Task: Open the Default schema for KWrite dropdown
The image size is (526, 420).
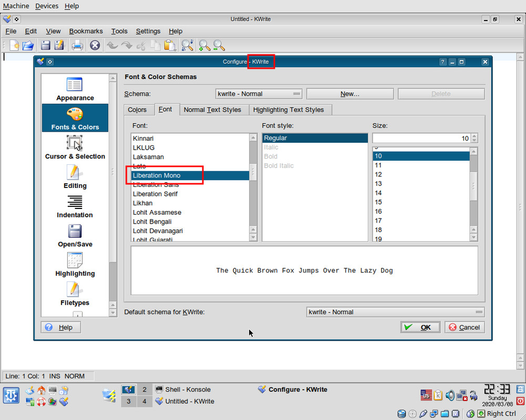Action: [395, 312]
